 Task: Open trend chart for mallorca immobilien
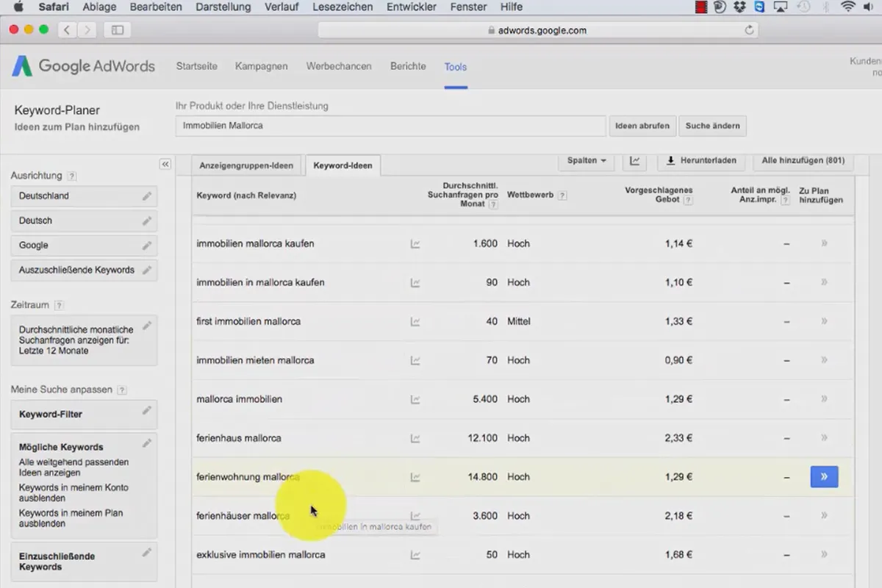tap(415, 400)
